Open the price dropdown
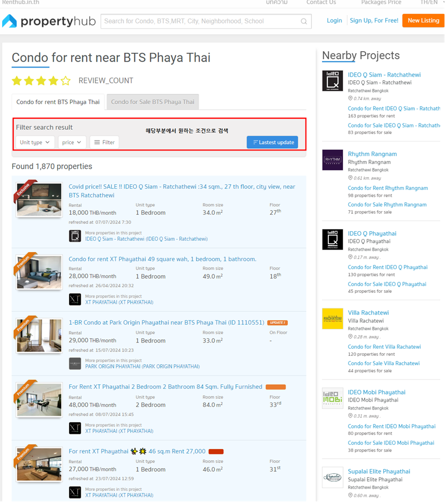The height and width of the screenshot is (504, 445). [x=72, y=142]
